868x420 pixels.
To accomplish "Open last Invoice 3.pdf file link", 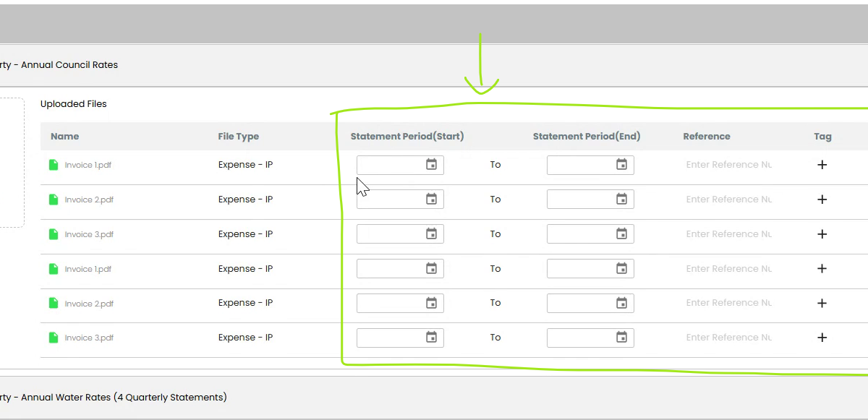I will [x=89, y=338].
